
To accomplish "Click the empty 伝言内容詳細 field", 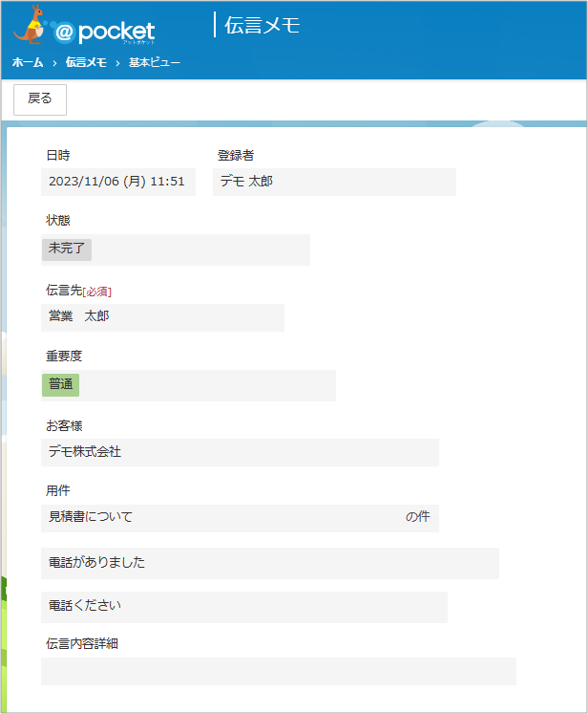I will tap(279, 671).
